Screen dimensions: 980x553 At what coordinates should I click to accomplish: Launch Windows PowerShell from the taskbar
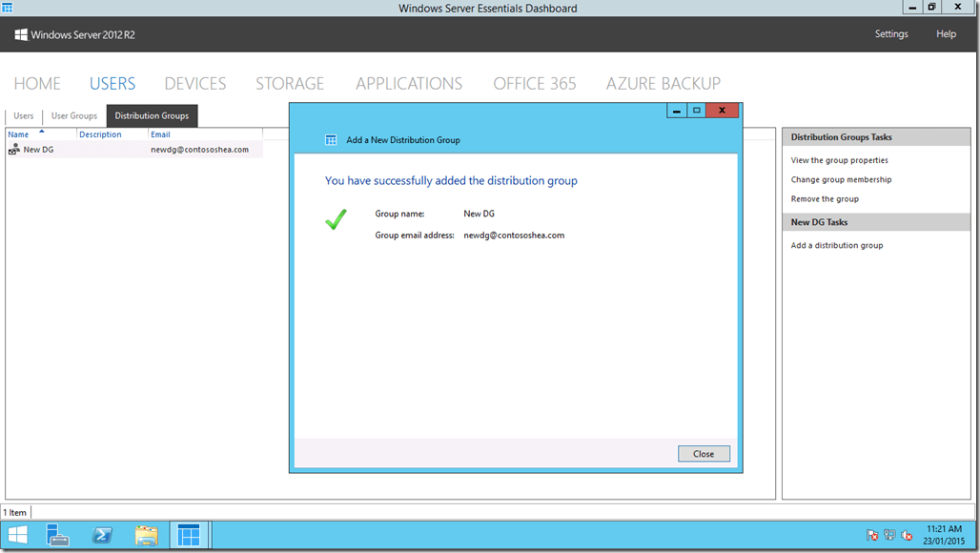(x=102, y=535)
